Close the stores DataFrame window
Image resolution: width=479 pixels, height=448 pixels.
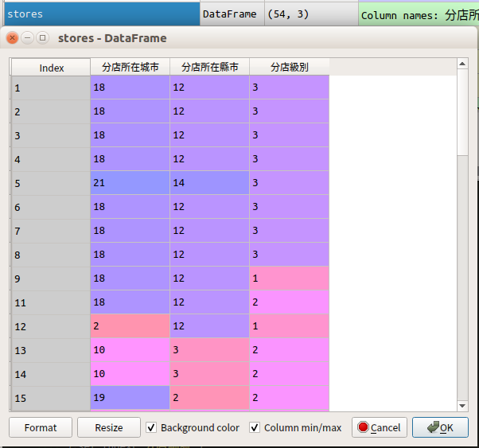(12, 38)
